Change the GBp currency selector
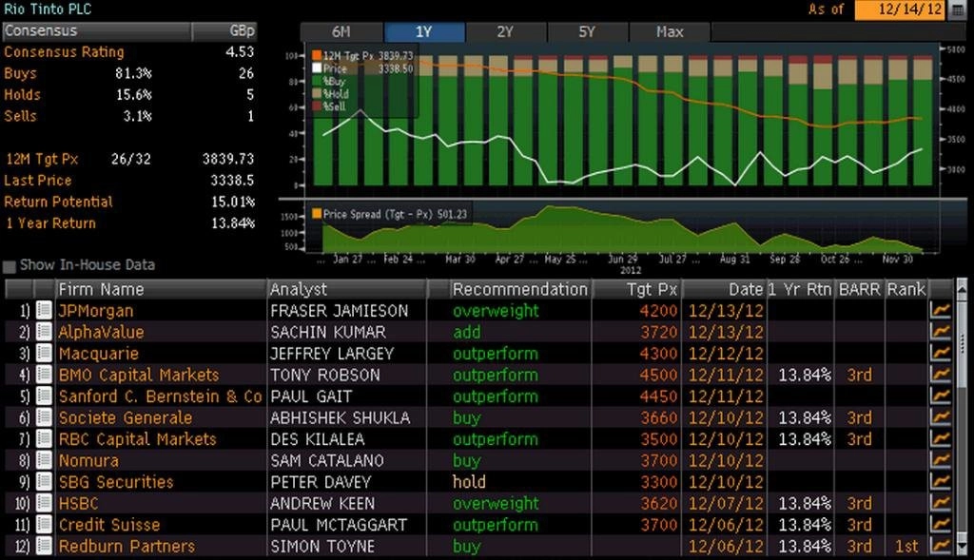This screenshot has width=974, height=560. pyautogui.click(x=224, y=31)
